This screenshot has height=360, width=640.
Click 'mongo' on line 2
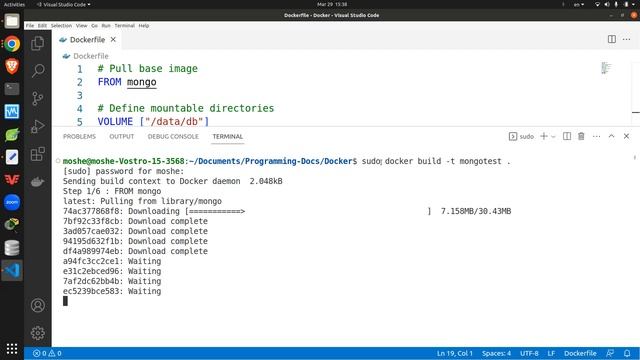[142, 82]
